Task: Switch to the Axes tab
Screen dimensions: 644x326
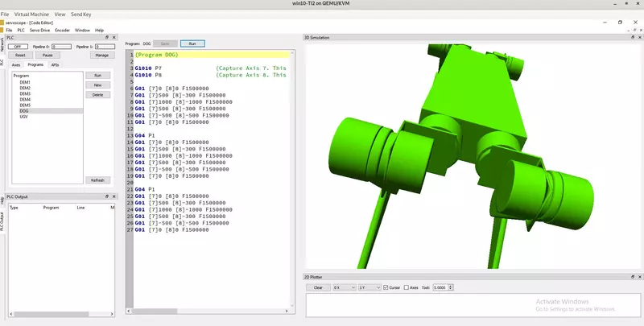Action: pos(16,64)
